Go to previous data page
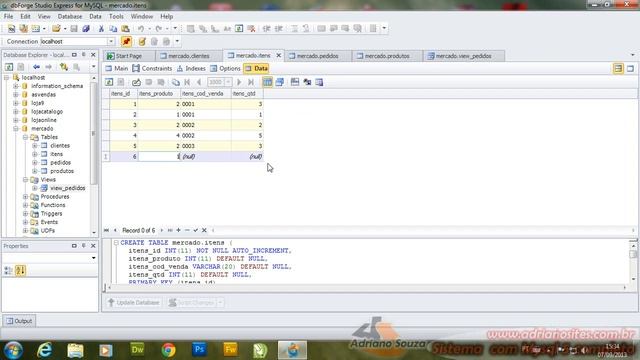 [x=199, y=82]
